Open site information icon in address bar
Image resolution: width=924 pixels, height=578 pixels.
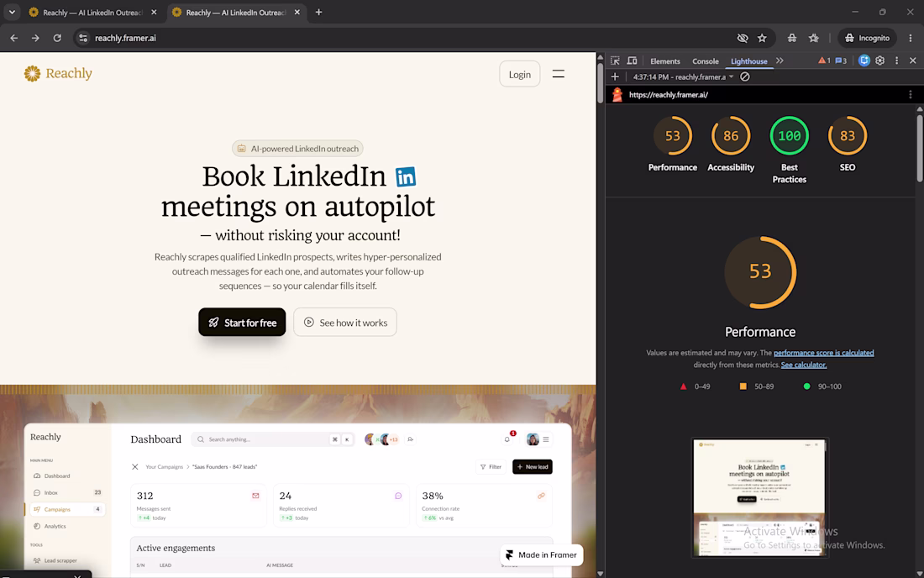click(x=83, y=38)
